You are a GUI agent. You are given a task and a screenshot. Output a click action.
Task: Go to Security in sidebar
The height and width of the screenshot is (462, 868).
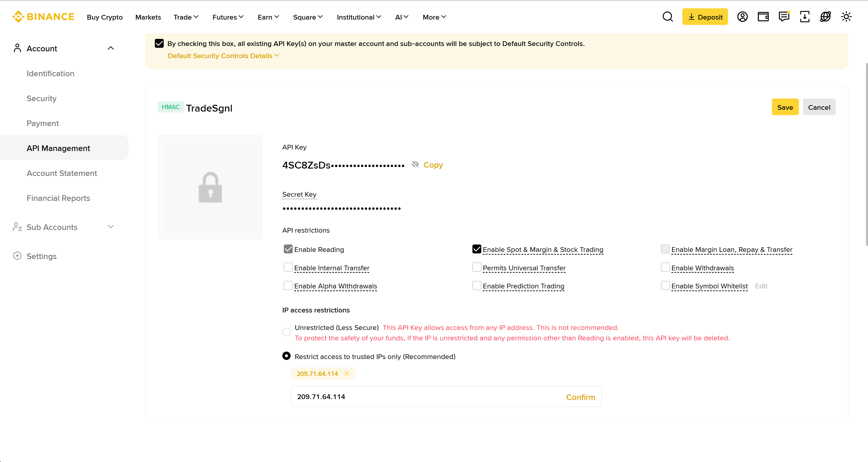[x=42, y=98]
